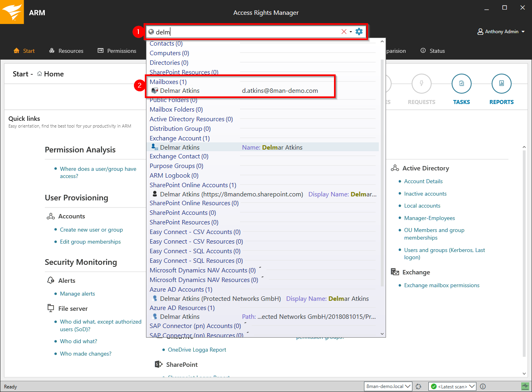Open Who made changes? link
Viewport: 532px width, 392px height.
[x=86, y=354]
